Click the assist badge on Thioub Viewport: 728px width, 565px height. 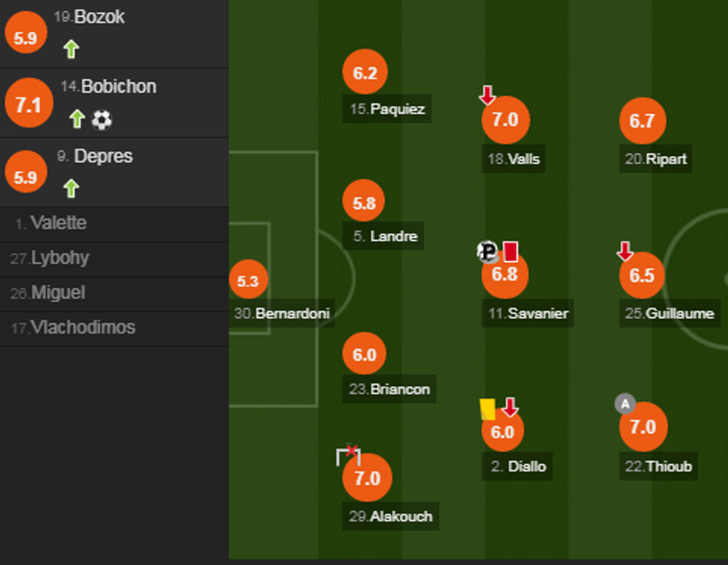pos(625,404)
